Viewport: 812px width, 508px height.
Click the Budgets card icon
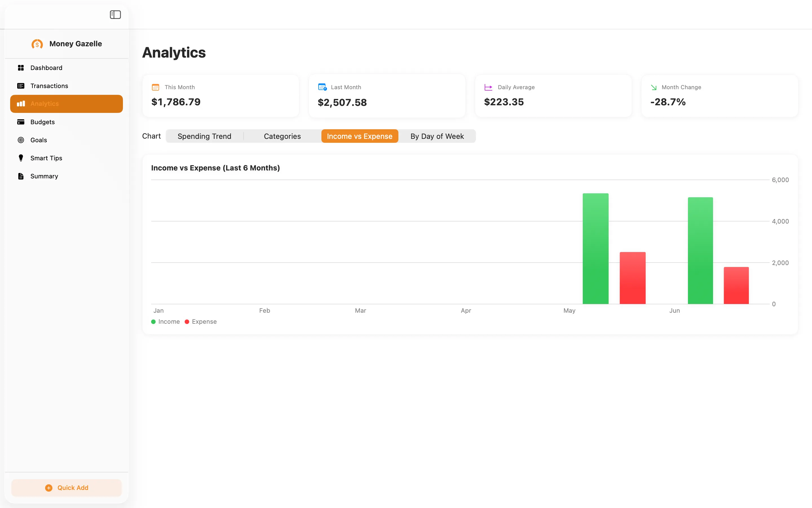(21, 122)
